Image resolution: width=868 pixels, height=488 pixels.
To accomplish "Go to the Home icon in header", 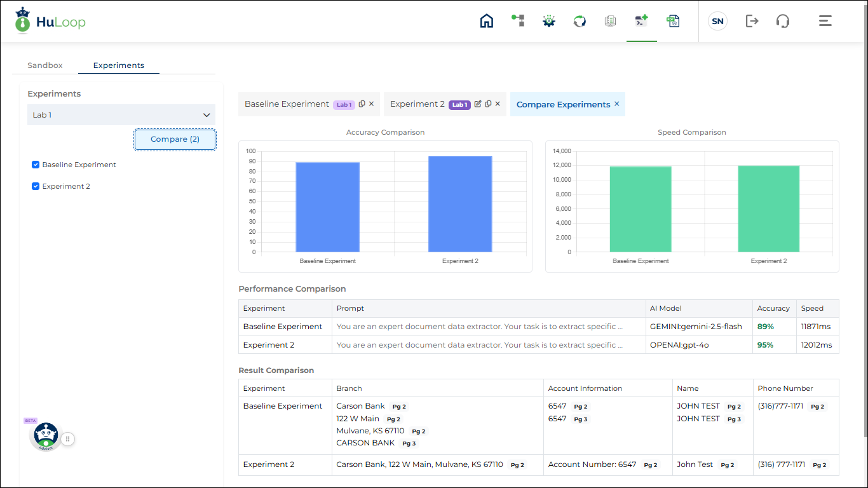I will [x=487, y=21].
